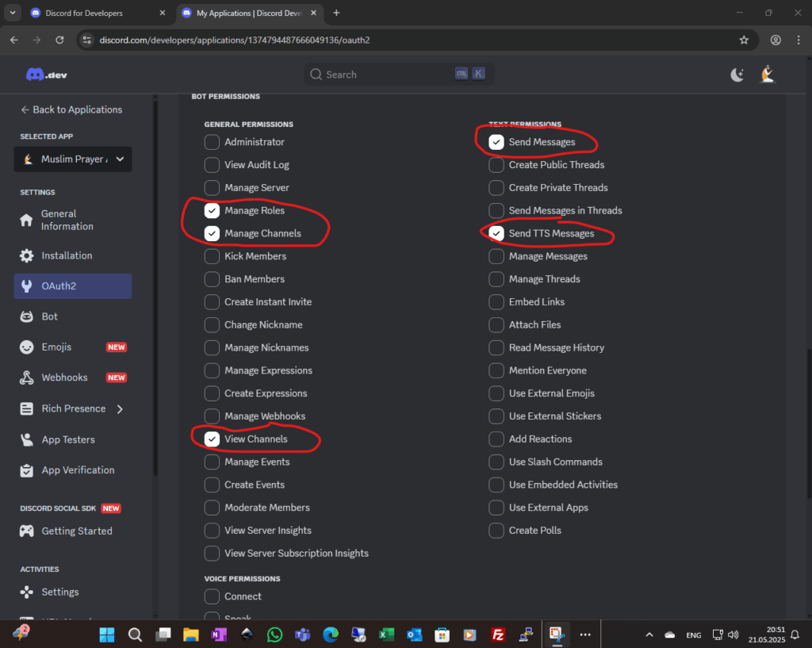The width and height of the screenshot is (812, 648).
Task: Open the browser three-dot menu
Action: [x=798, y=40]
